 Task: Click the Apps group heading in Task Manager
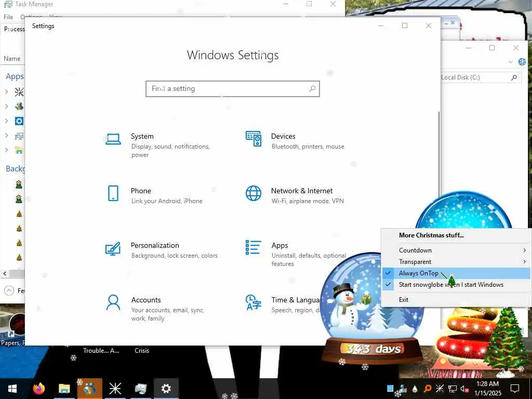(15, 77)
